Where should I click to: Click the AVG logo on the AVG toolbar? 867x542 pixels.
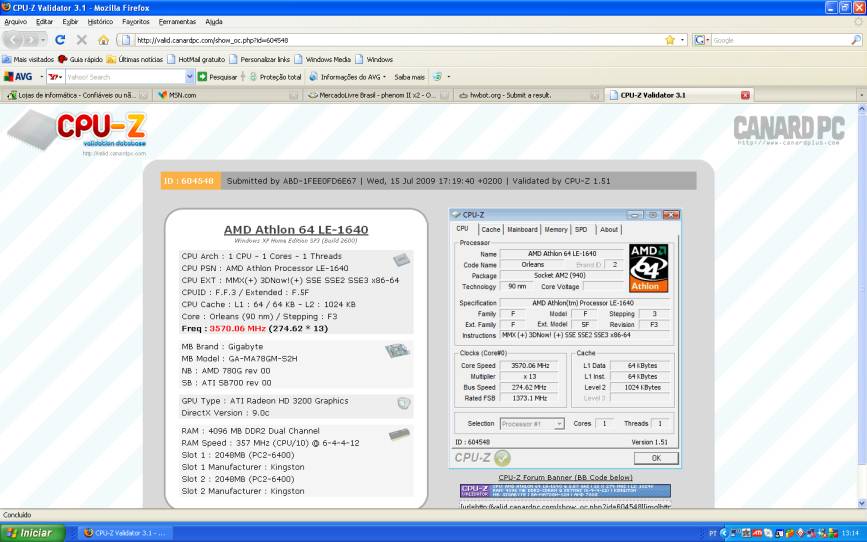(19, 76)
